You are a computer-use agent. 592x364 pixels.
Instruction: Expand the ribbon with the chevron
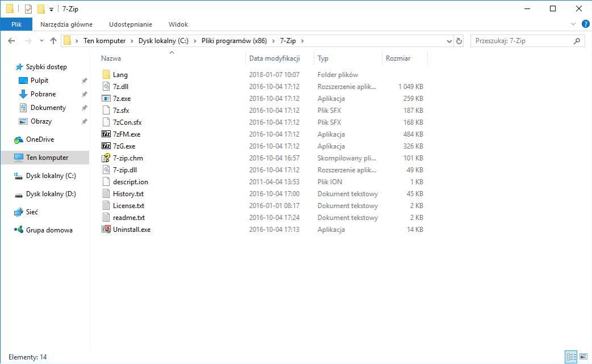573,24
